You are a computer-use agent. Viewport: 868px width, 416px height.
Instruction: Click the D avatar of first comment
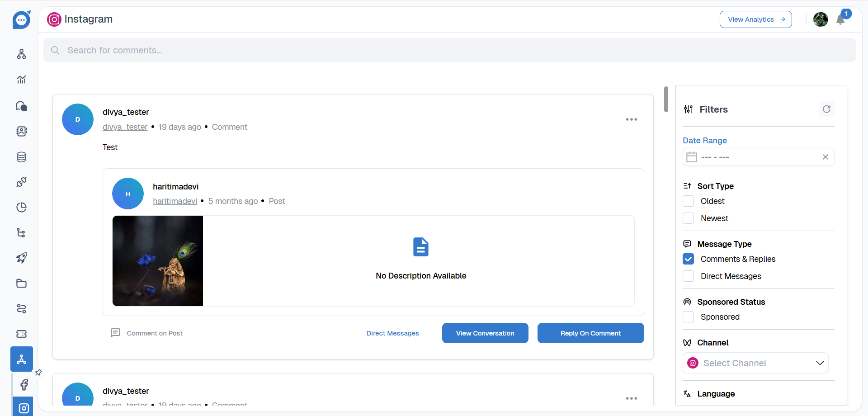tap(78, 119)
